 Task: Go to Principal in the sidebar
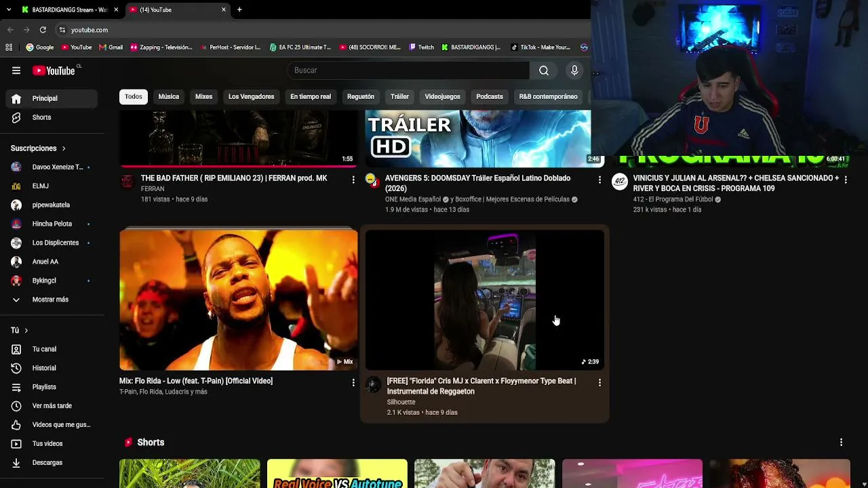point(52,99)
